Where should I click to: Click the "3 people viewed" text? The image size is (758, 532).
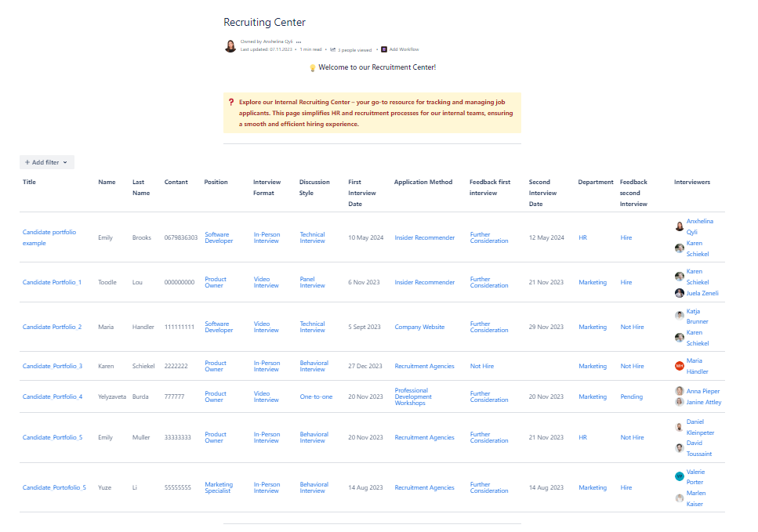pos(355,49)
